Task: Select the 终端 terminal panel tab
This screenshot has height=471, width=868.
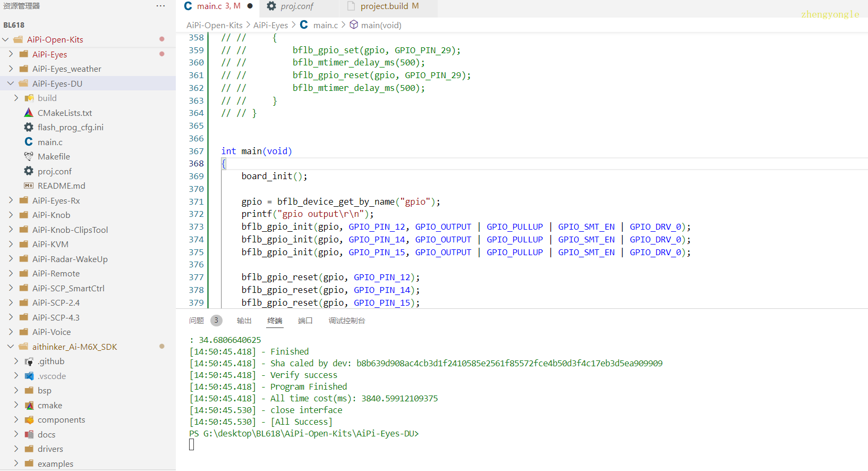Action: pyautogui.click(x=275, y=321)
